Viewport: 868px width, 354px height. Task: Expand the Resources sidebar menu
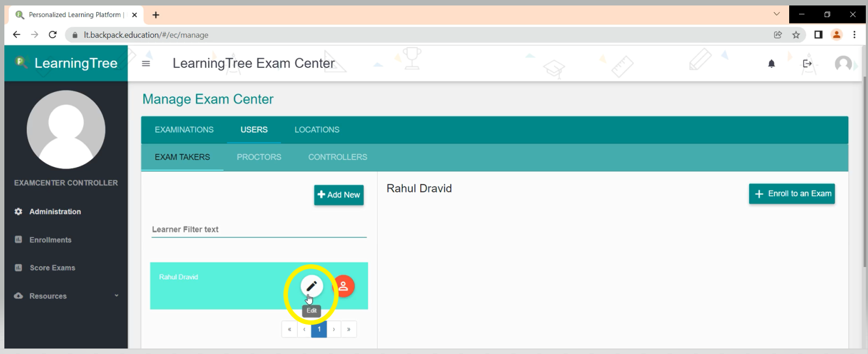point(66,296)
